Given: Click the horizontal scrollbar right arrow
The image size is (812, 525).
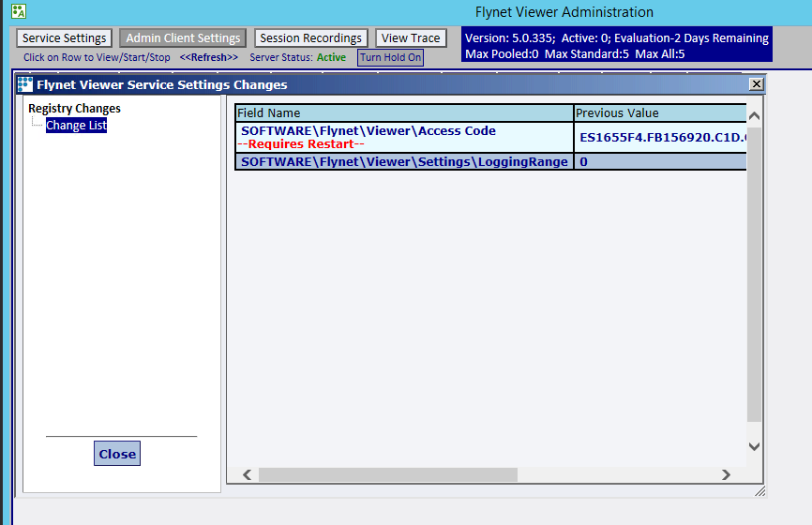Looking at the screenshot, I should click(x=726, y=474).
